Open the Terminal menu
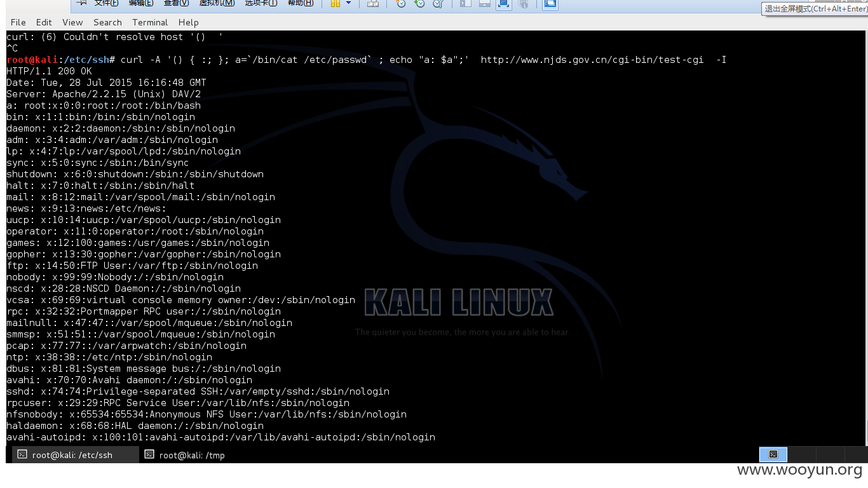The height and width of the screenshot is (488, 868). 150,22
